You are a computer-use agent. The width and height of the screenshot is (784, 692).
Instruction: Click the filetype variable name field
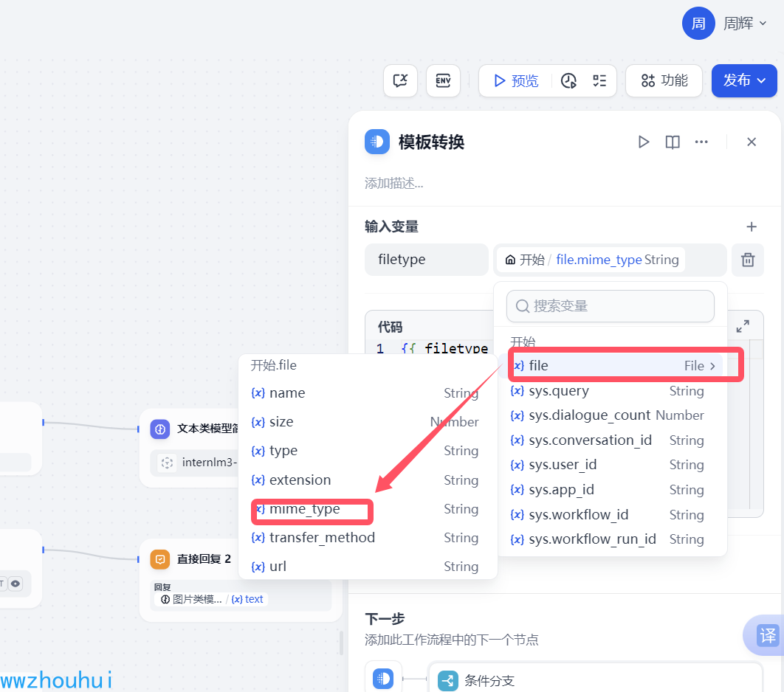427,259
